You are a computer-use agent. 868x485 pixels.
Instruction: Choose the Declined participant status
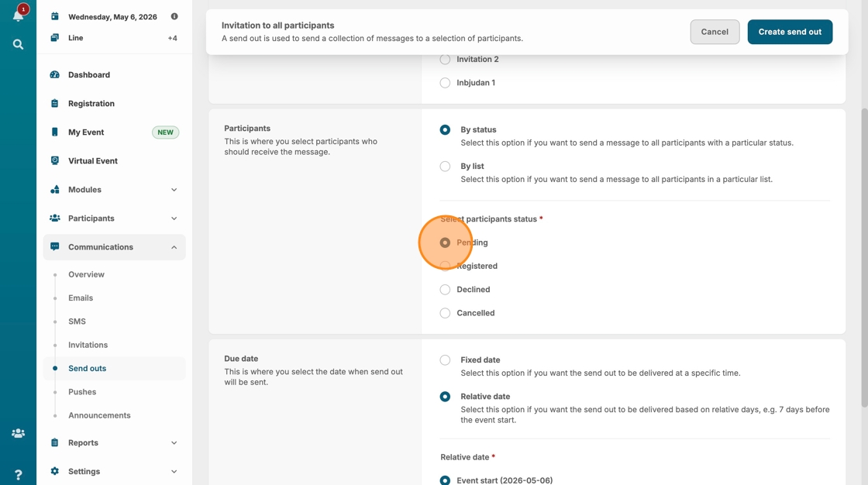click(445, 290)
